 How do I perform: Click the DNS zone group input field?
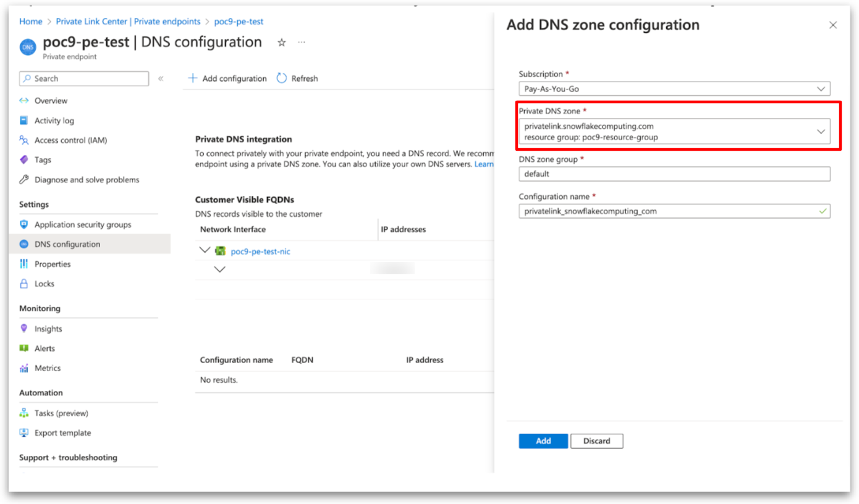(x=674, y=174)
